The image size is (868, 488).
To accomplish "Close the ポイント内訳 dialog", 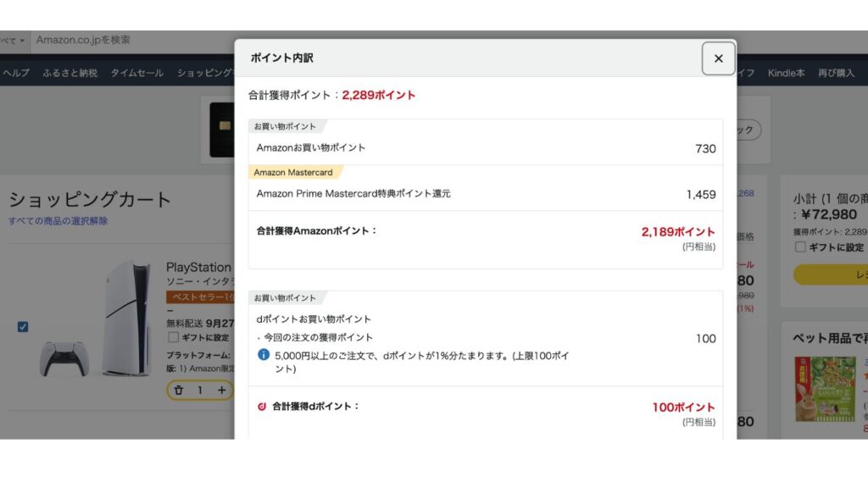I will 718,58.
